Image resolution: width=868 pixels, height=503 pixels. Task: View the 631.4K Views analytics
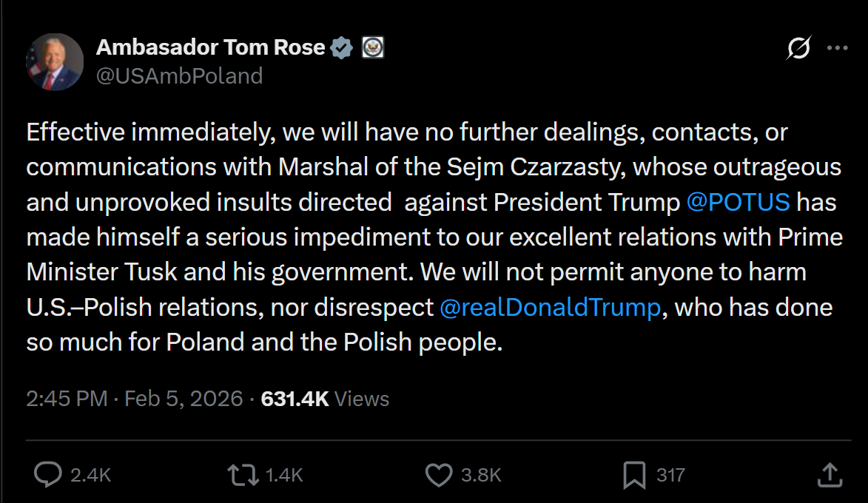pyautogui.click(x=325, y=399)
